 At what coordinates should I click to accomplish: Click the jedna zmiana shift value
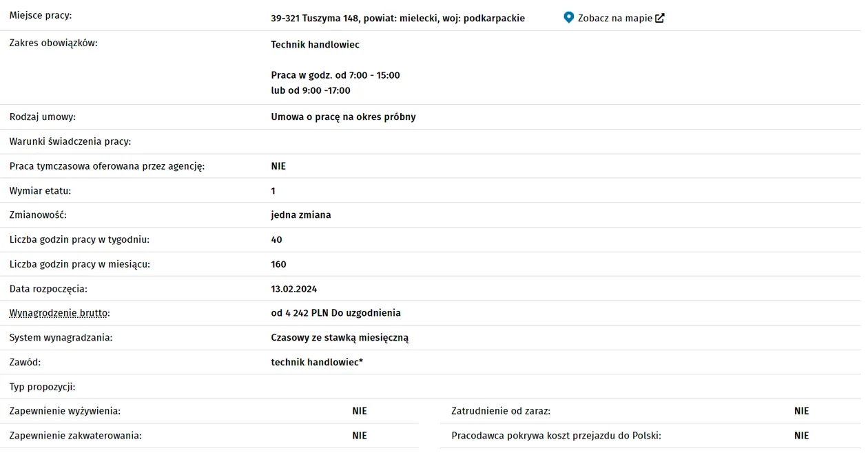pos(301,215)
